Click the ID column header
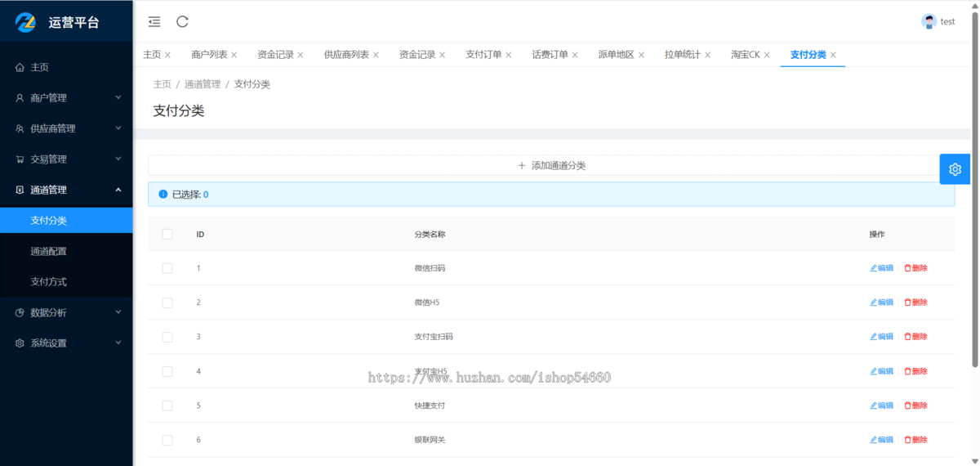 click(200, 235)
